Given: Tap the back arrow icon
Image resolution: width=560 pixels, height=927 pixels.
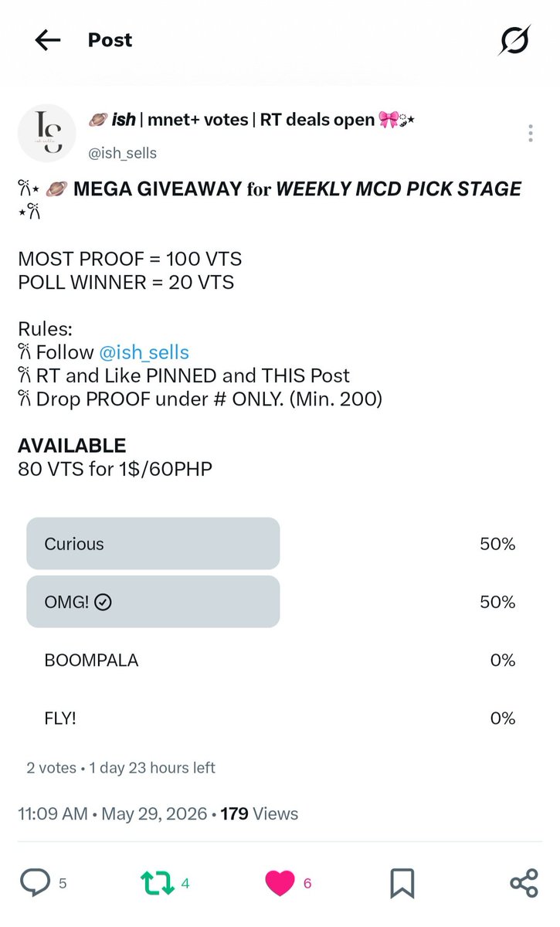Looking at the screenshot, I should pos(48,40).
